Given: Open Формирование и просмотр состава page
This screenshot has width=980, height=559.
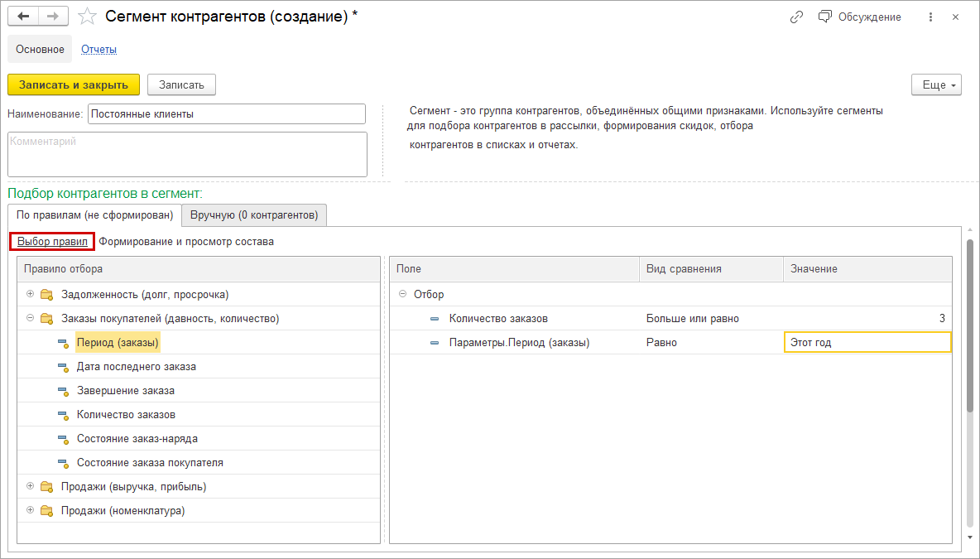Looking at the screenshot, I should coord(186,242).
